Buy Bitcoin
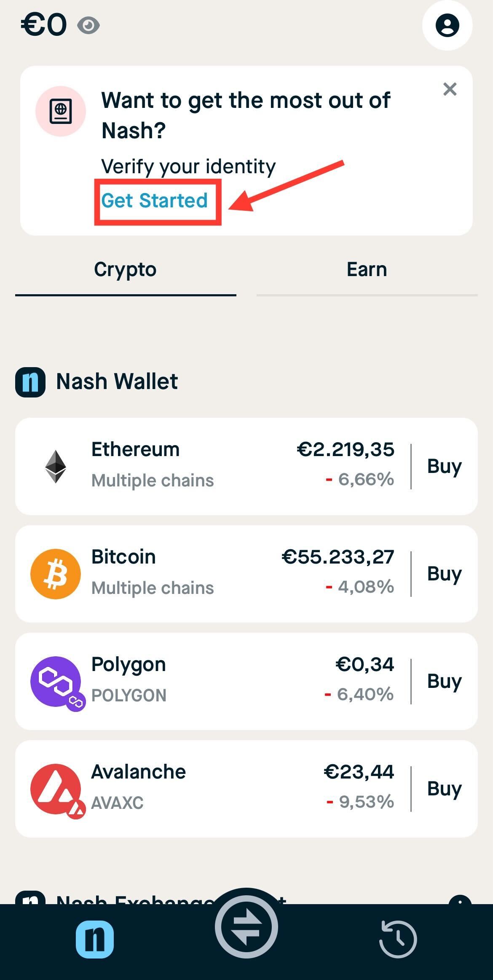This screenshot has width=493, height=980. coord(445,574)
